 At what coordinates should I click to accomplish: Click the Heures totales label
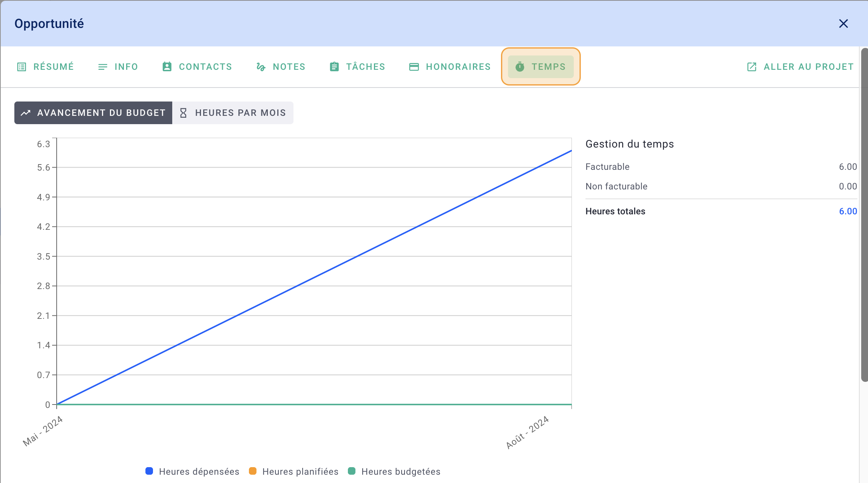[x=615, y=211]
